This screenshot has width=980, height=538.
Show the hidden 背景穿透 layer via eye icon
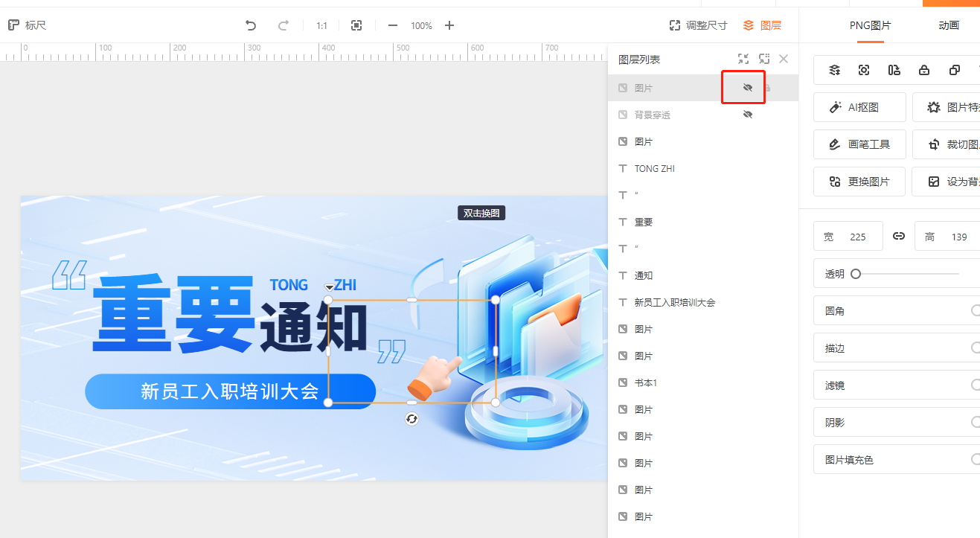748,115
